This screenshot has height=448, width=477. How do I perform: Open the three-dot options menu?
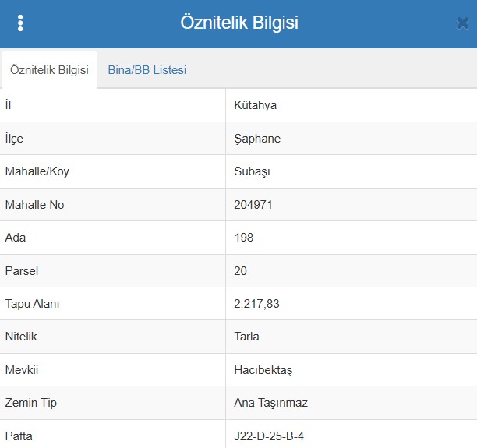click(x=20, y=23)
